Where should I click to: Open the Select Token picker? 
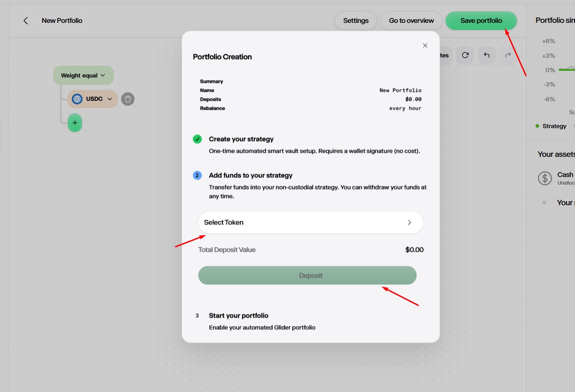(310, 222)
